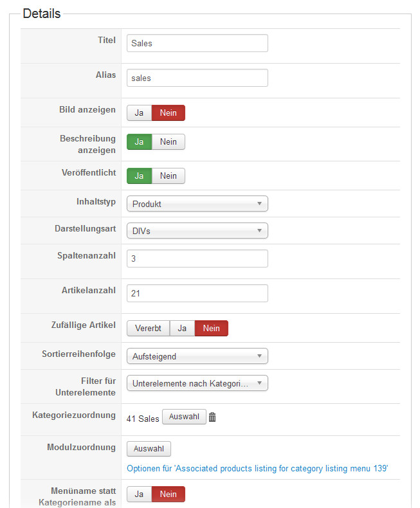420x508 pixels.
Task: Open Filter für Unterelemente dropdown
Action: pyautogui.click(x=197, y=383)
